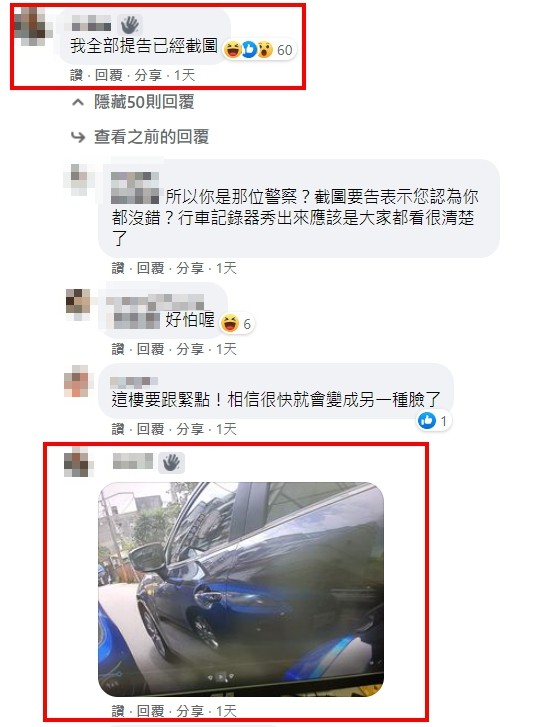Viewport: 540px width, 727px height.
Task: Click the curved arrow icon before 查看之前的回覆
Action: [77, 137]
